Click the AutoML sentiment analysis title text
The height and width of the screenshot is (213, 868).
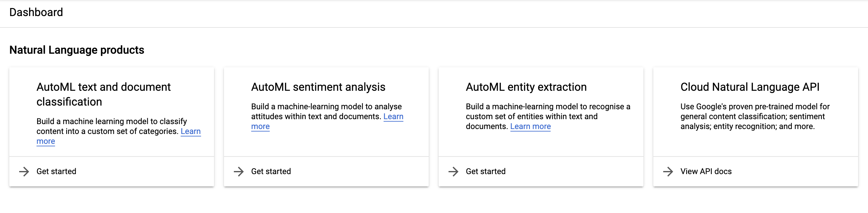pos(318,87)
